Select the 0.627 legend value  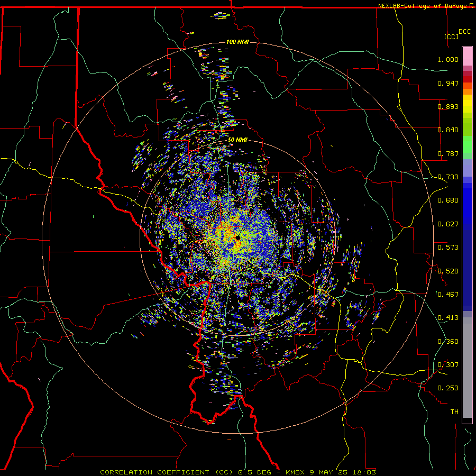tap(448, 224)
